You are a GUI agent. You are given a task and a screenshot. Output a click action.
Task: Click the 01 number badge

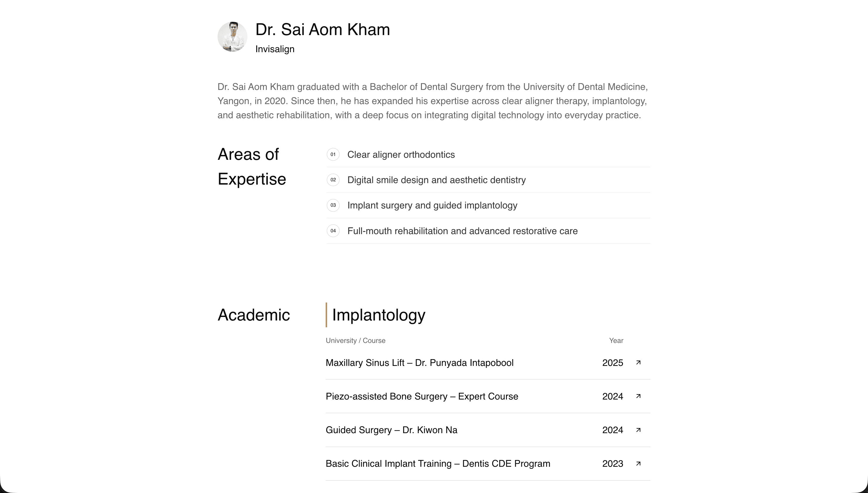(333, 155)
